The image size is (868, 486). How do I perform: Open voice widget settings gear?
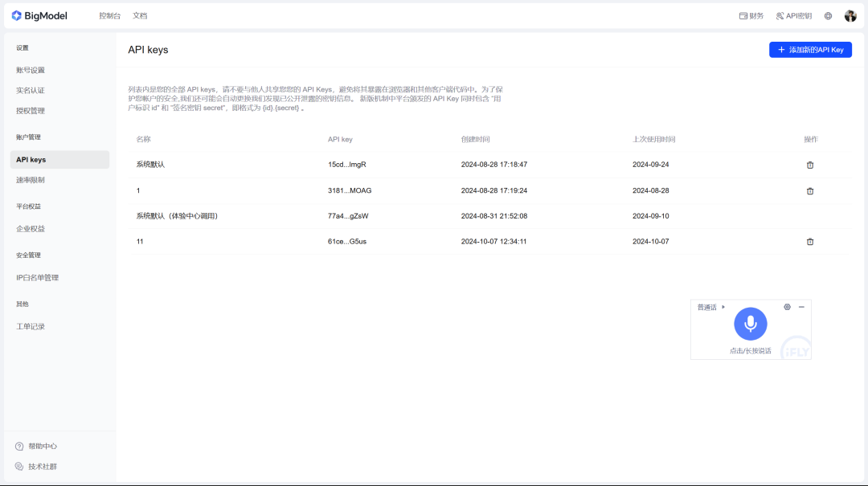(787, 307)
